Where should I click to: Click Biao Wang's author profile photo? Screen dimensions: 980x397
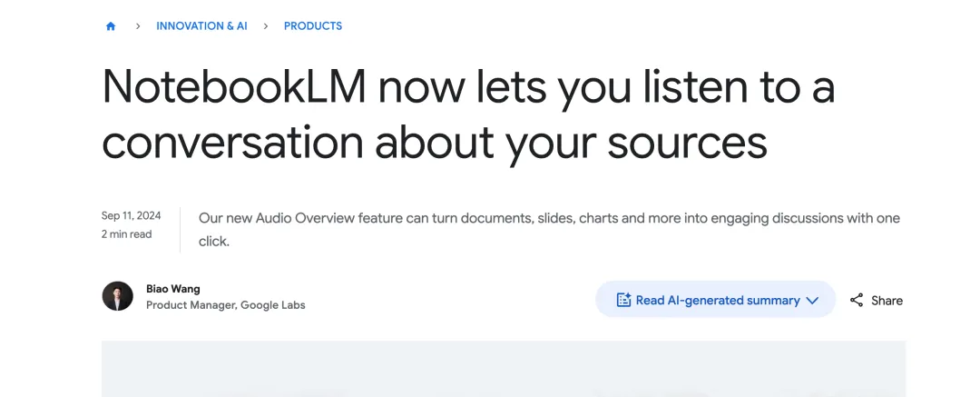(118, 297)
